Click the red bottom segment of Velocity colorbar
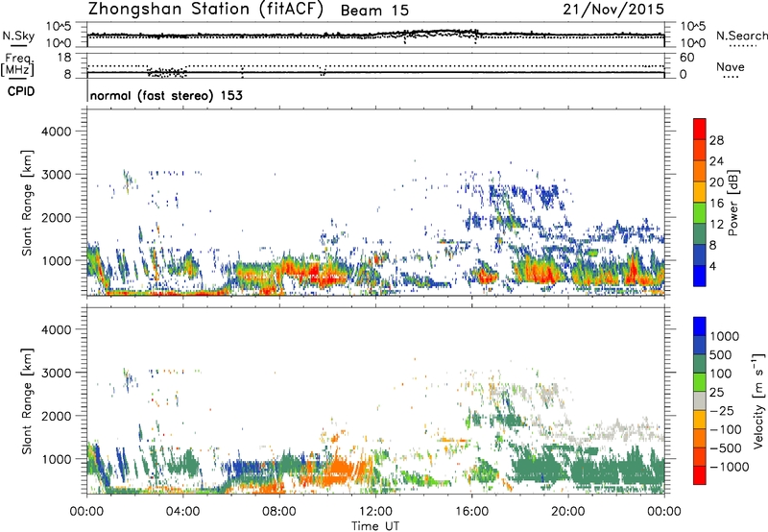Viewport: 768px width, 532px height. (x=700, y=475)
